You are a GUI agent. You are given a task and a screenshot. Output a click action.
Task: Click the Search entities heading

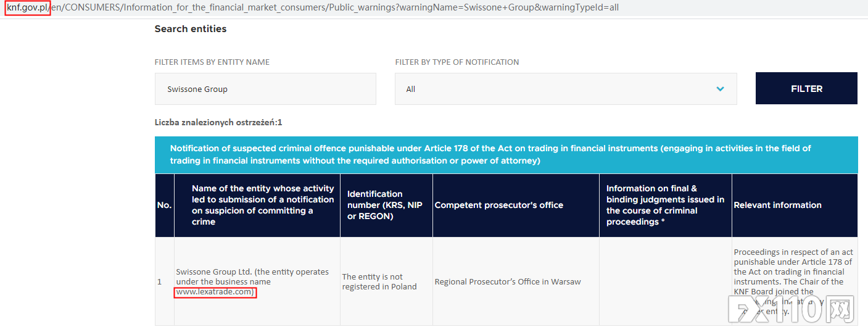click(x=190, y=29)
